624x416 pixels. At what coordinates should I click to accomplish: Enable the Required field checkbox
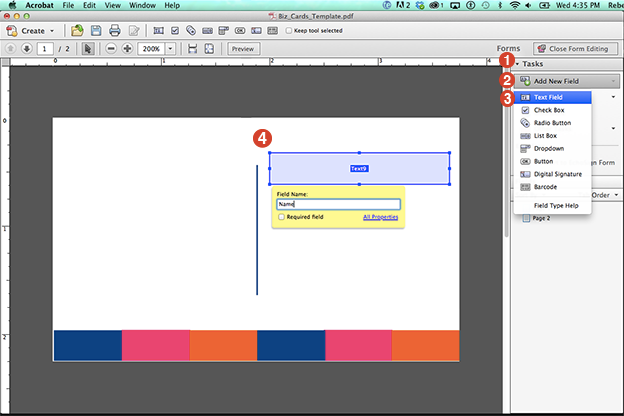(x=281, y=216)
